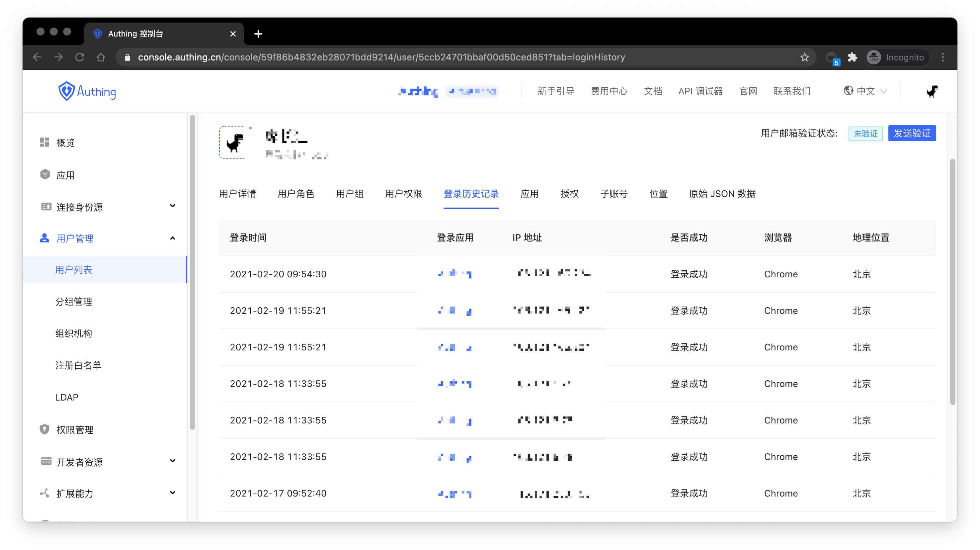Open browser extensions puzzle icon
Screen dimensions: 980x550
tap(852, 57)
